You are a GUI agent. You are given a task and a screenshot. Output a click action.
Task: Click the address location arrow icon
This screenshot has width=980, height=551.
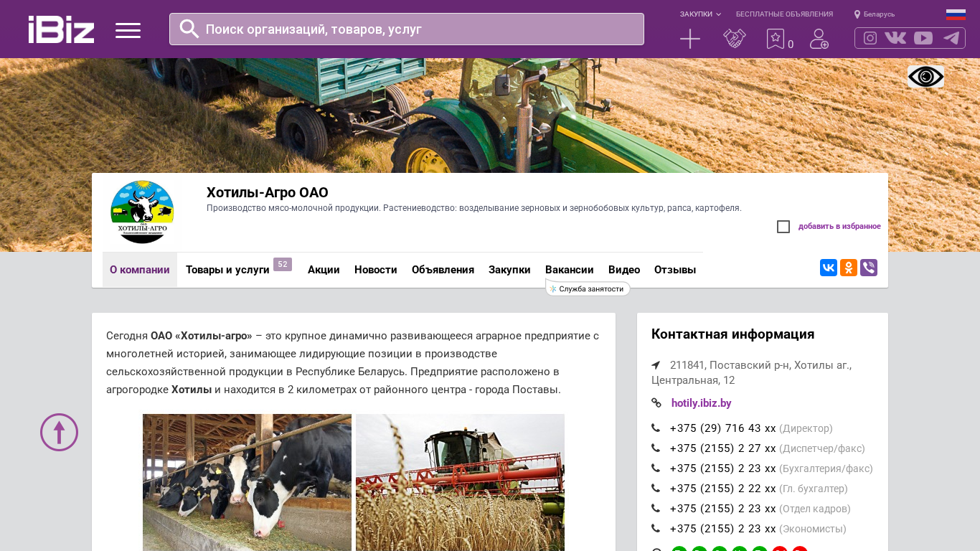coord(656,365)
